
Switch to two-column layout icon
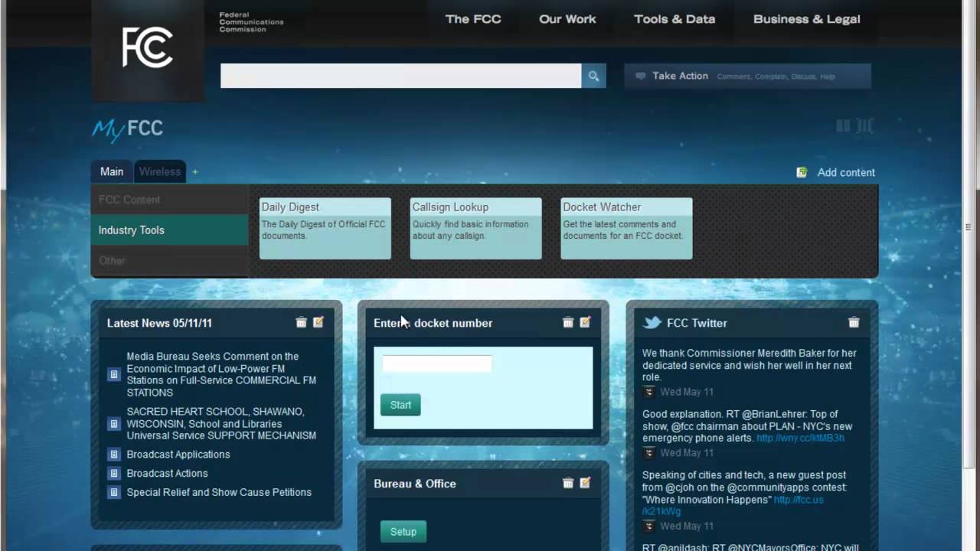843,126
